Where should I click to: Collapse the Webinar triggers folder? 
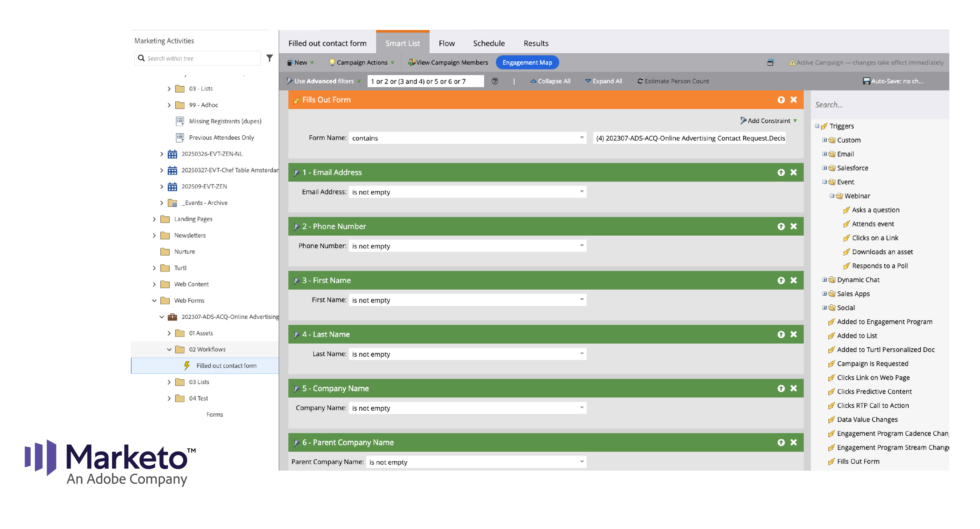pos(832,196)
